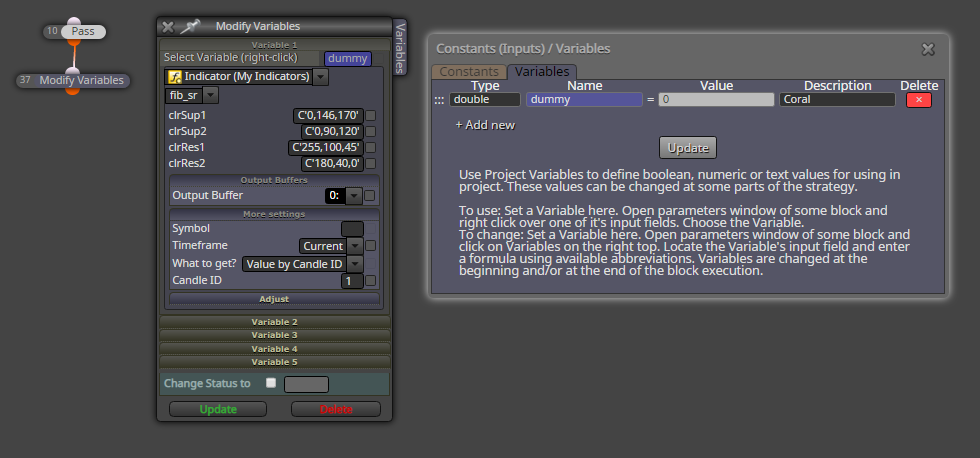Expand the Variable 2 section
The image size is (980, 458).
click(274, 322)
